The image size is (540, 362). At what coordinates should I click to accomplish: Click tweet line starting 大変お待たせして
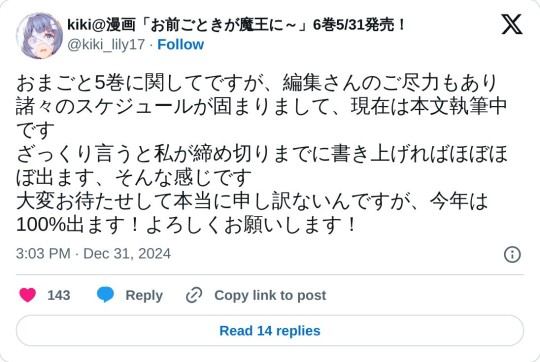pos(252,201)
